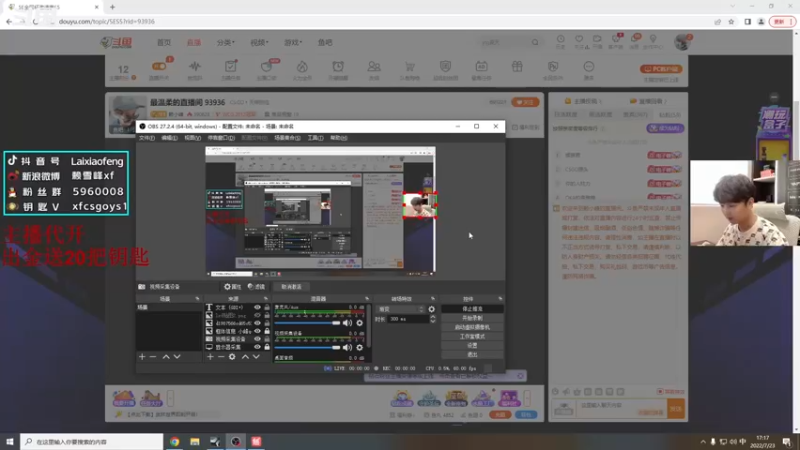Add a scene with the plus icon in OBS Scenes panel

[x=142, y=357]
